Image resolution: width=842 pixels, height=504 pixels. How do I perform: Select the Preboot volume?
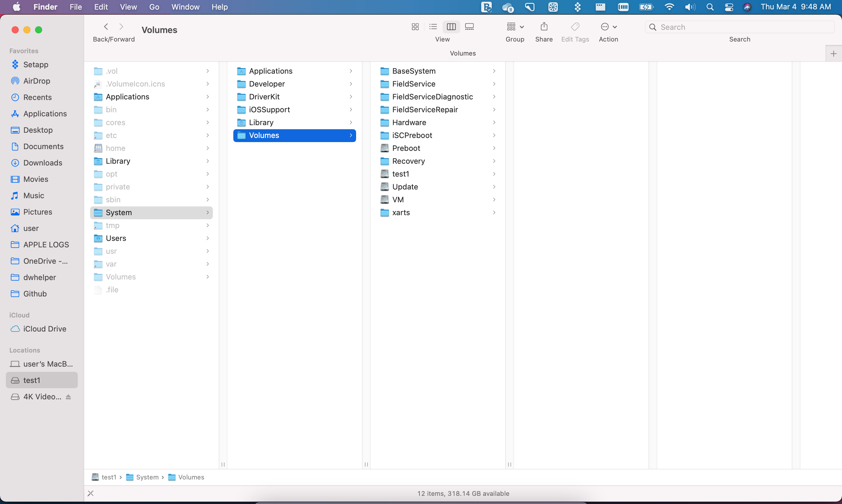406,148
